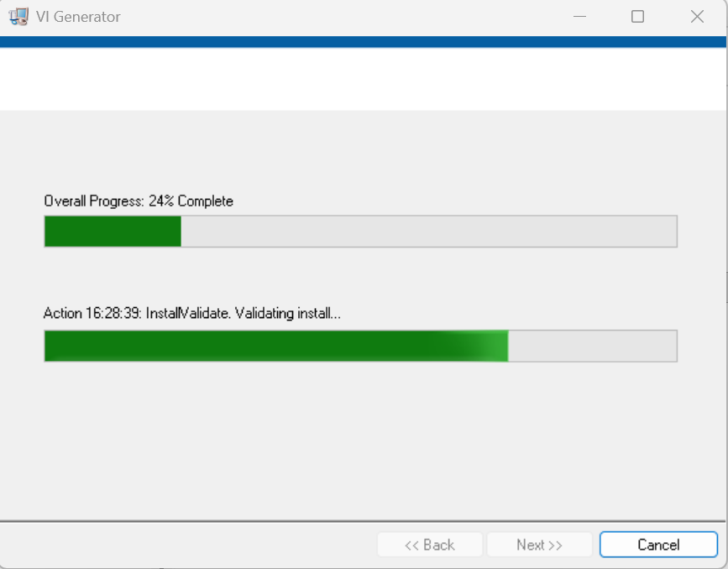
Task: Click the 'VI Generator' window title
Action: click(x=78, y=17)
